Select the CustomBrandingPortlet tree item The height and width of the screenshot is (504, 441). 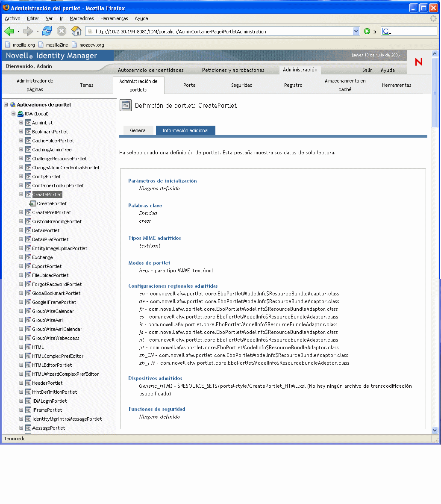57,221
